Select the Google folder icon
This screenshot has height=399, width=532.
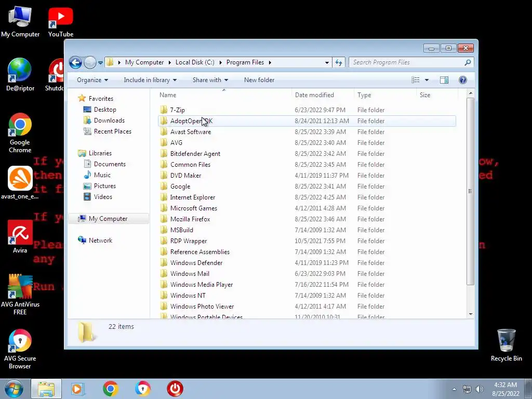click(x=164, y=187)
